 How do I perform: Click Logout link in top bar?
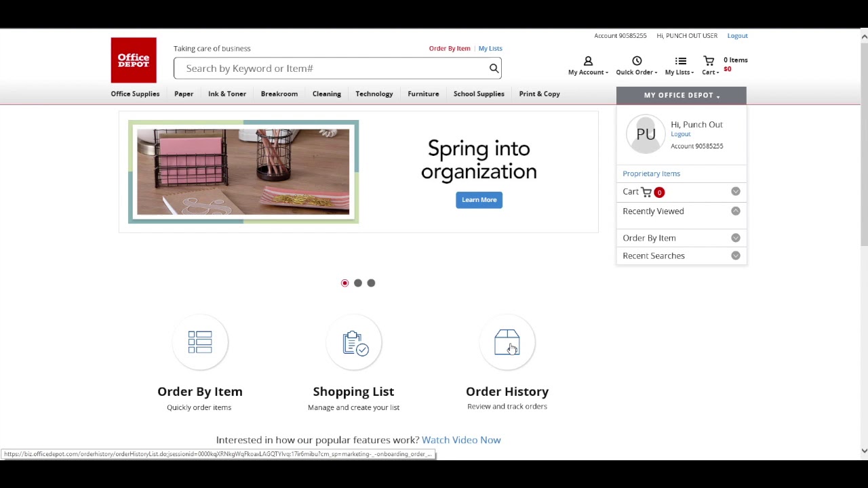pos(737,36)
